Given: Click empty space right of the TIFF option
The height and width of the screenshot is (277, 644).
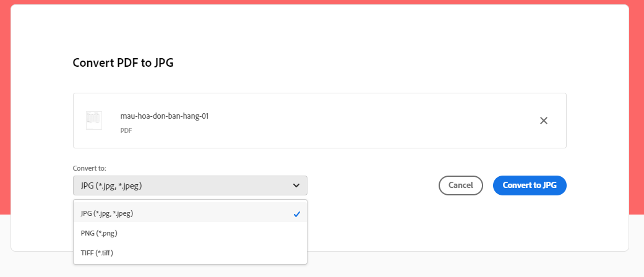Looking at the screenshot, I should click(217, 253).
